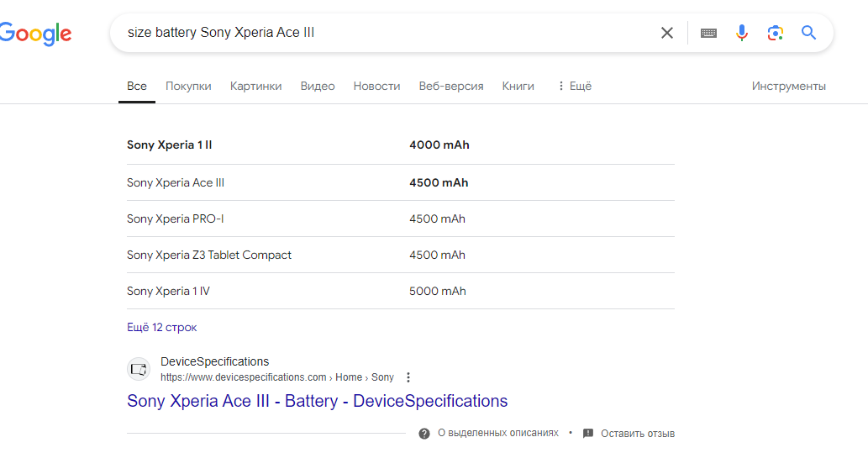Click the feedback flag icon
This screenshot has height=453, width=868.
[588, 434]
